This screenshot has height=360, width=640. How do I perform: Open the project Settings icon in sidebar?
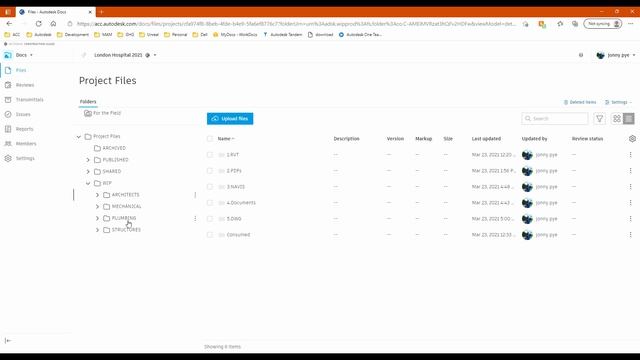(8, 158)
